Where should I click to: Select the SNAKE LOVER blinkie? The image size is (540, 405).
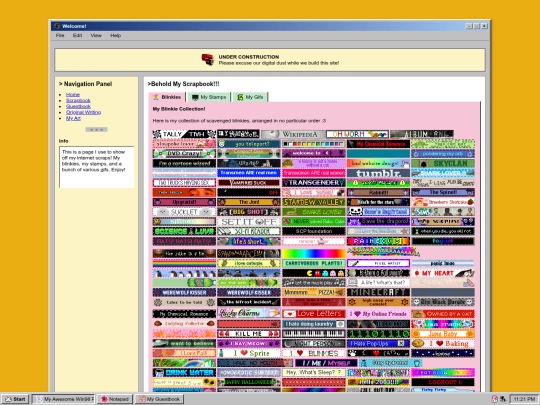[x=313, y=212]
